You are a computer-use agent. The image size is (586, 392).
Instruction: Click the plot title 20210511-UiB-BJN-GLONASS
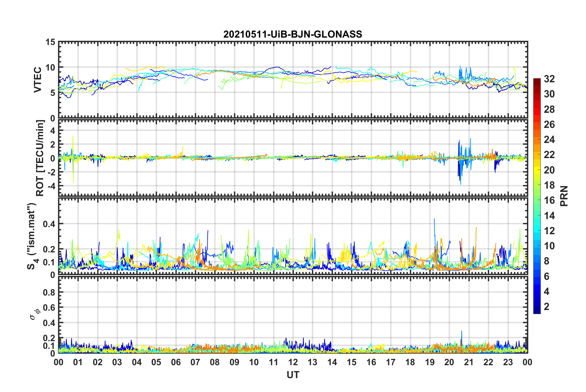293,34
